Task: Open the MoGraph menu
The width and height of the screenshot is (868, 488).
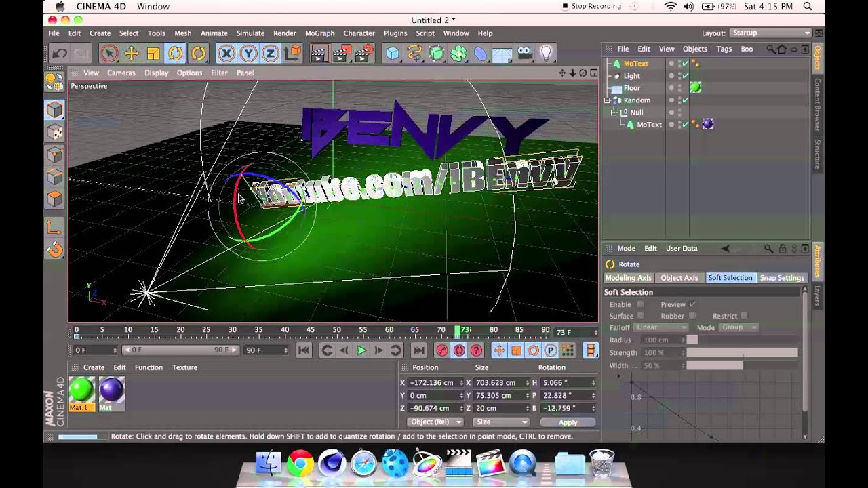Action: pyautogui.click(x=319, y=33)
